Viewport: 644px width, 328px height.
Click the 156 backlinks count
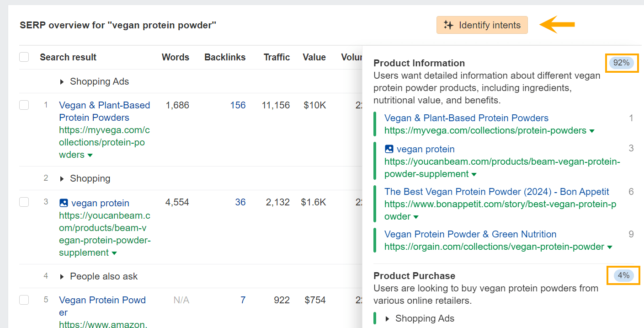(238, 105)
